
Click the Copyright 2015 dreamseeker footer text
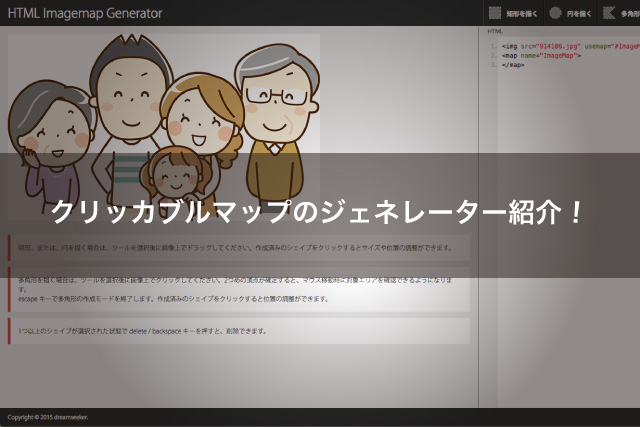tap(48, 417)
